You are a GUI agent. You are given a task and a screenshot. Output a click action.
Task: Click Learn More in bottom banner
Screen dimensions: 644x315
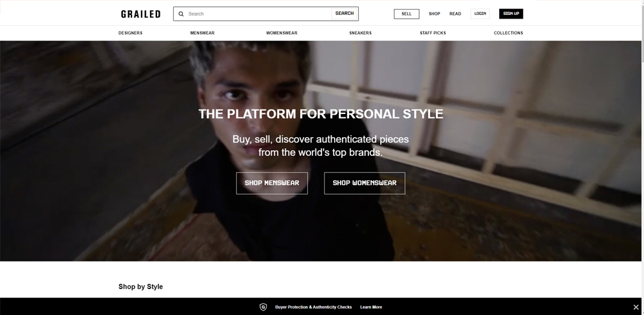pos(371,307)
